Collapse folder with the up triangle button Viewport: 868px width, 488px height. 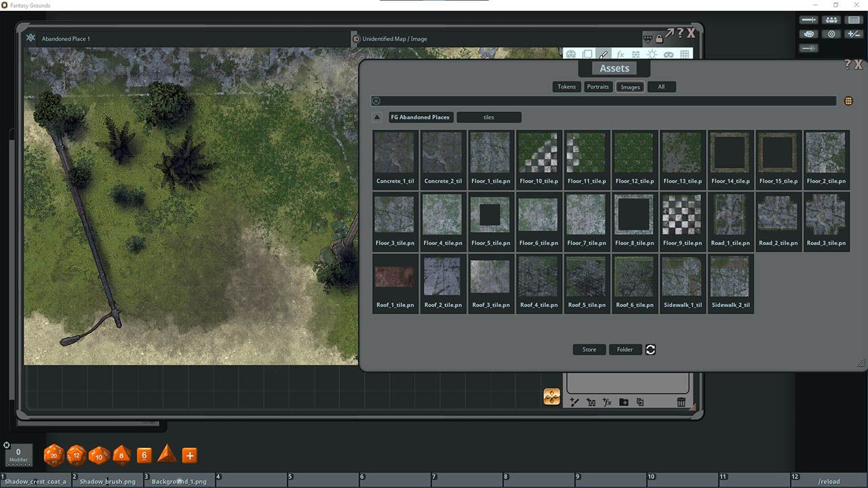pos(378,117)
